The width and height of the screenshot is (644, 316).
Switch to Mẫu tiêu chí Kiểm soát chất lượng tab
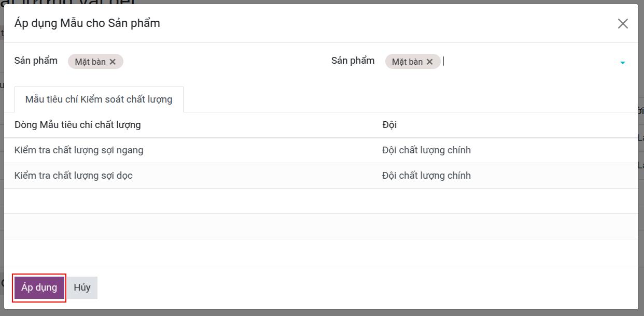click(x=99, y=99)
